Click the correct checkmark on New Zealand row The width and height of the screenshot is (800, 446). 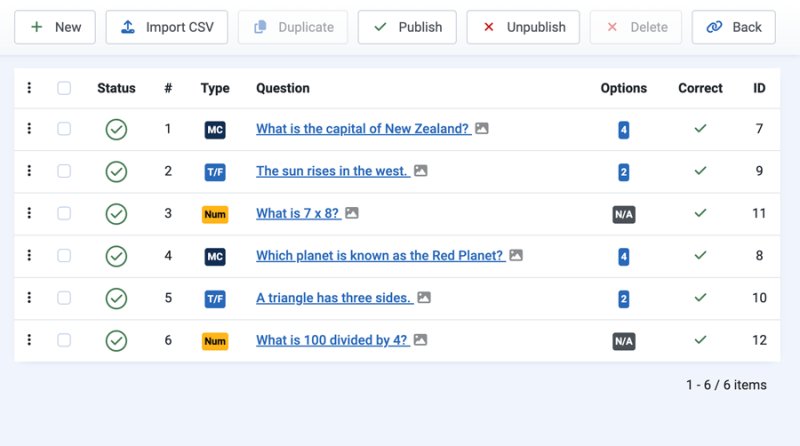click(x=701, y=129)
